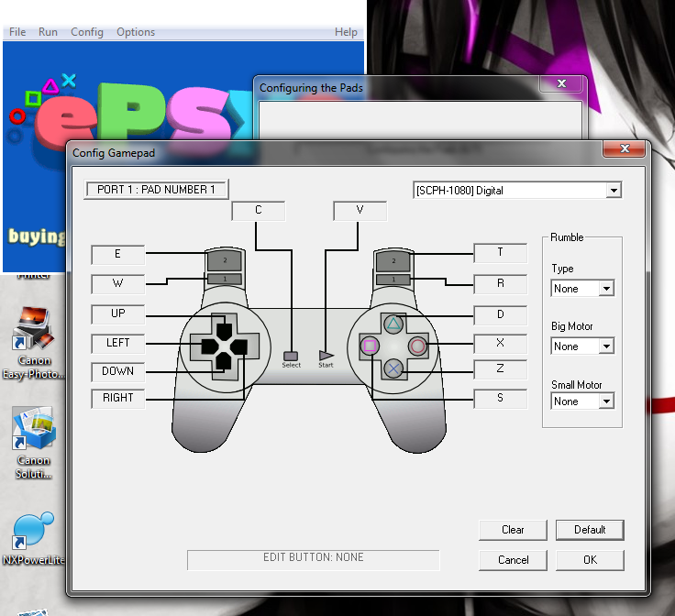Open the Help menu in ePSXe
675x616 pixels.
(346, 32)
